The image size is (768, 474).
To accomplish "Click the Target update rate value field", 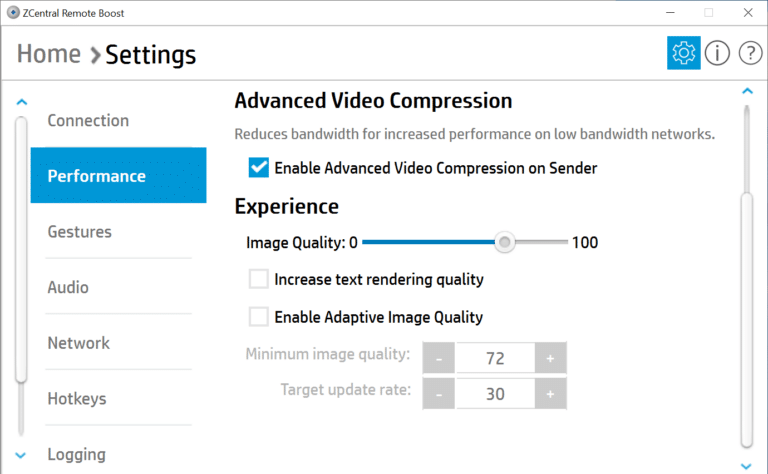I will pos(495,394).
